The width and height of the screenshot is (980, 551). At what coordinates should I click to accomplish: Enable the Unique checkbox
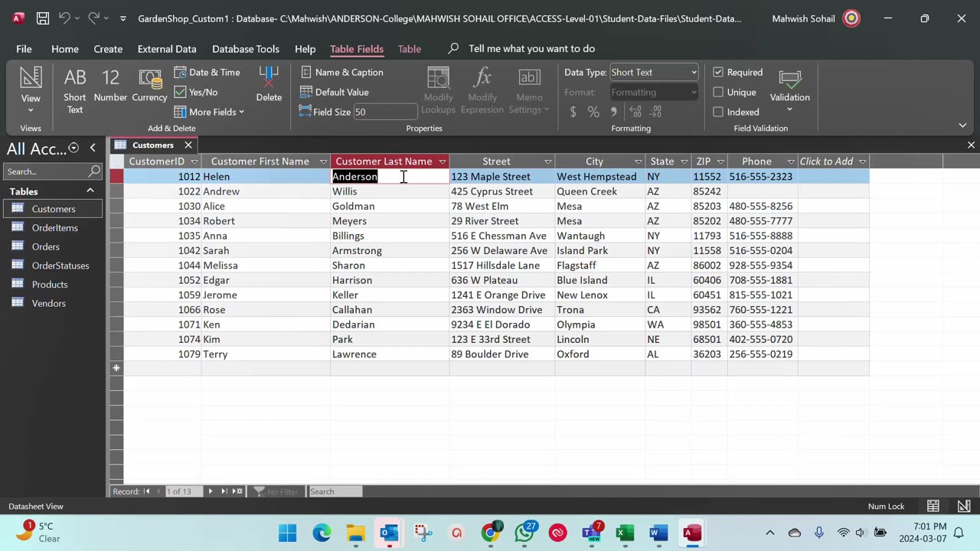718,92
